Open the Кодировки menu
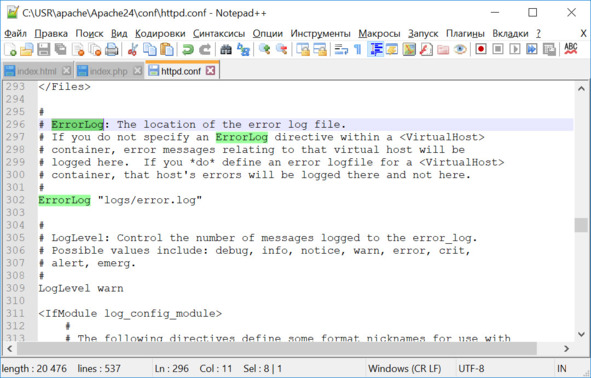Viewport: 591px width, 378px height. 160,34
